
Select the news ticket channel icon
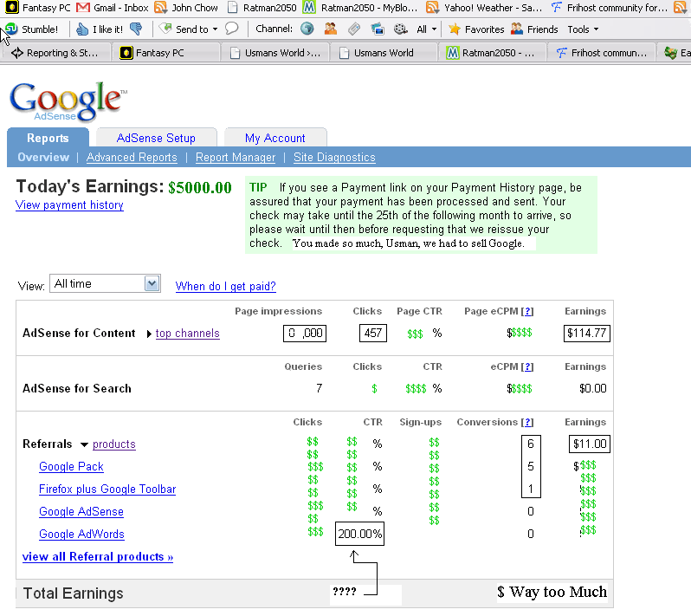(354, 29)
